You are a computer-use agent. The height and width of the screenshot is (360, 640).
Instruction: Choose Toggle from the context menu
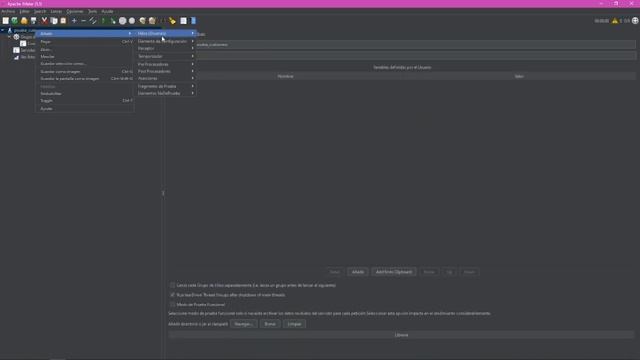[x=85, y=101]
